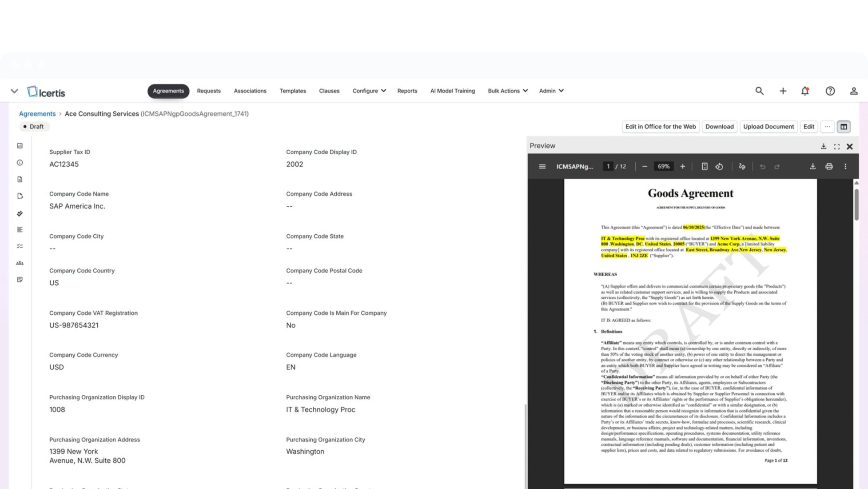Click the PDF fit-to-page icon
Viewport: 868px width, 489px height.
(704, 167)
